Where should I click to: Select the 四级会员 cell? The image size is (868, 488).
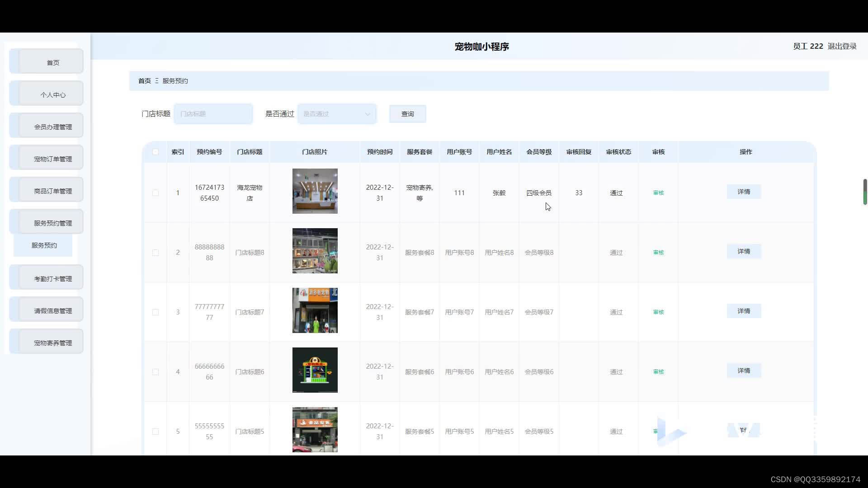click(539, 193)
